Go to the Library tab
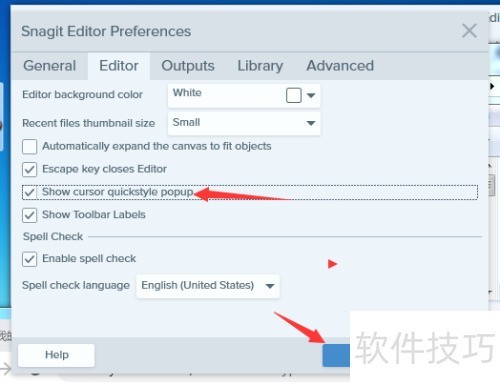Image resolution: width=500 pixels, height=385 pixels. tap(260, 66)
